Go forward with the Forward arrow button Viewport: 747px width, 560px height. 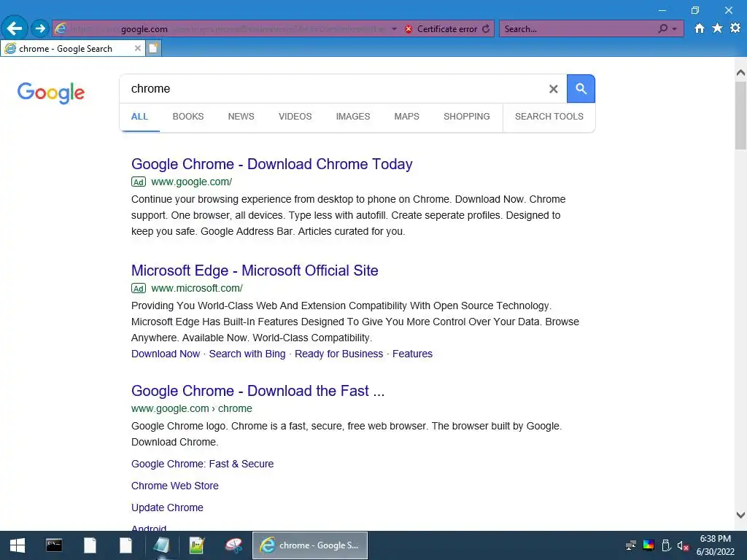point(40,28)
